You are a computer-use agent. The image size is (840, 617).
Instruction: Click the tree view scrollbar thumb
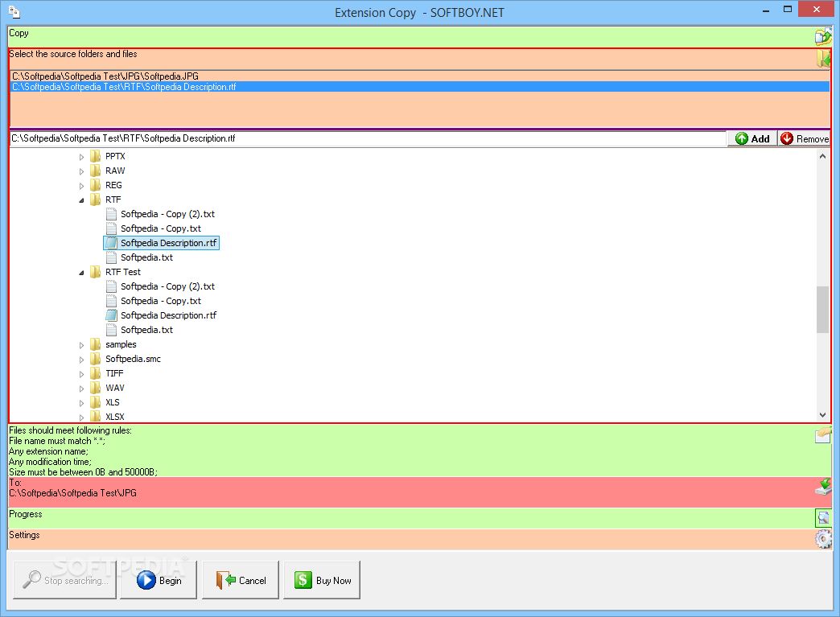point(822,310)
